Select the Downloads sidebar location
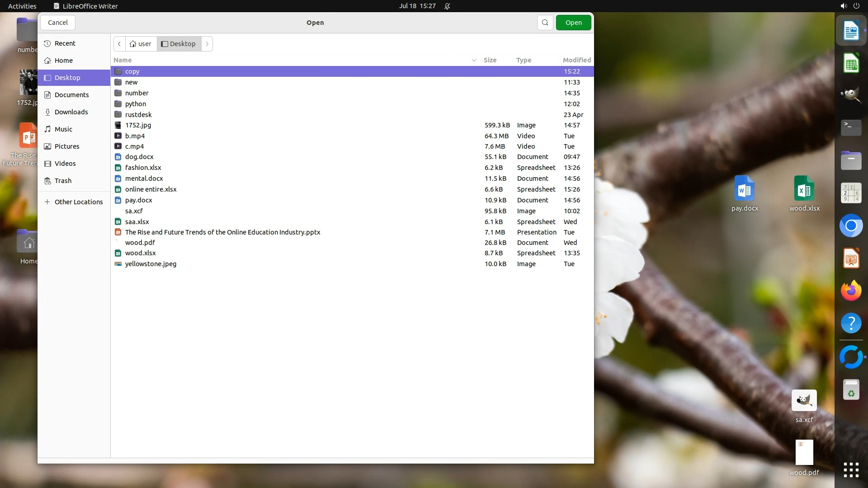 (71, 112)
